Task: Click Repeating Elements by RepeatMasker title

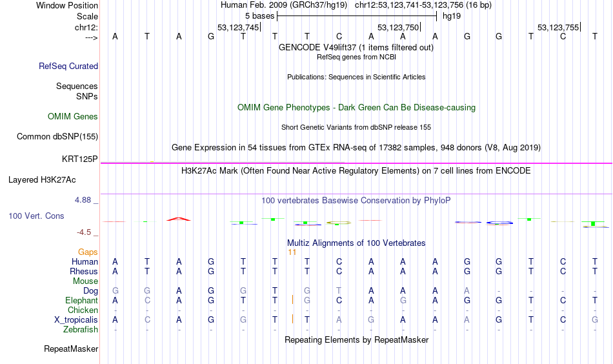Action: tap(356, 339)
